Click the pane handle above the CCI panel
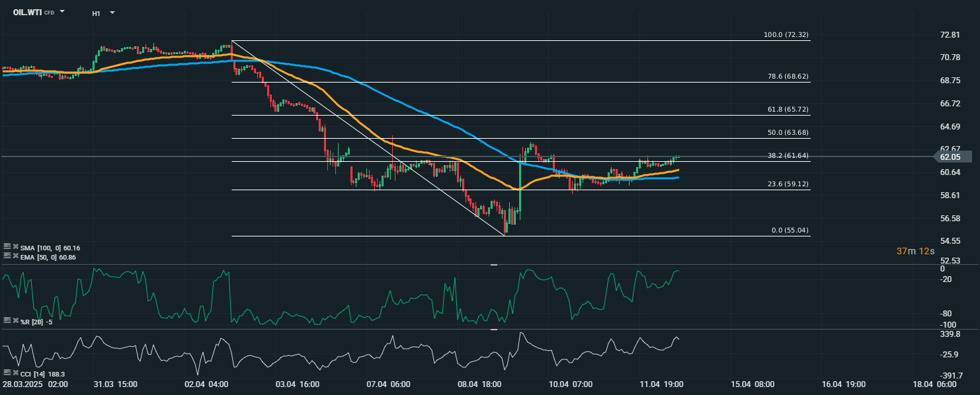This screenshot has height=395, width=980. pos(493,329)
